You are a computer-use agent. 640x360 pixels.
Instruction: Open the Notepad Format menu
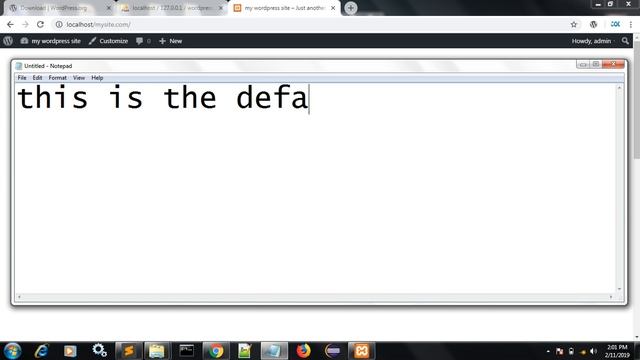(x=58, y=78)
